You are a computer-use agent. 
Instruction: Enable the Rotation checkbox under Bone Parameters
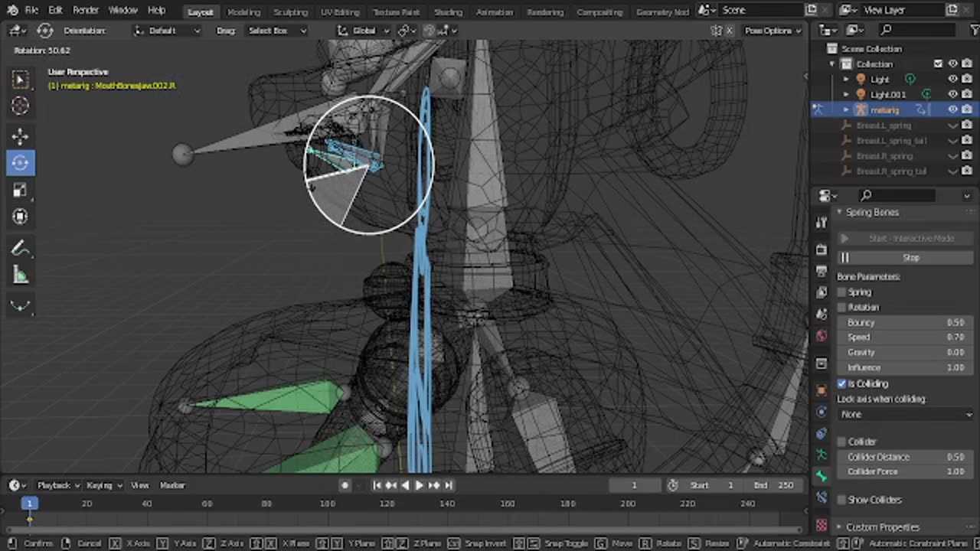point(842,308)
